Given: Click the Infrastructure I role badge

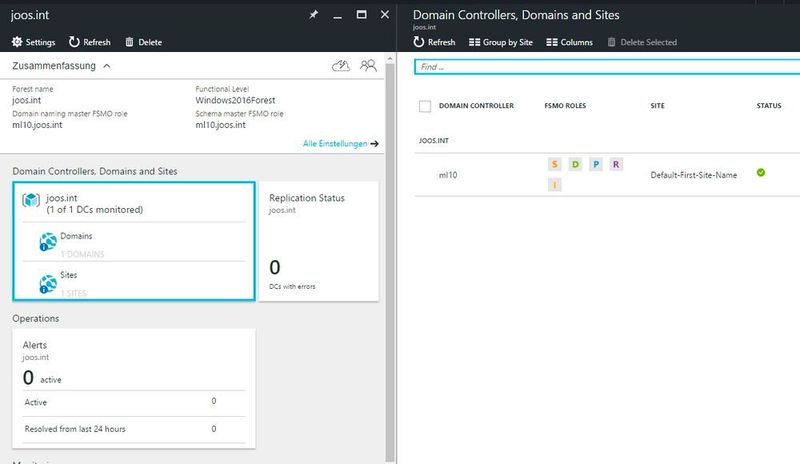Looking at the screenshot, I should coord(555,184).
